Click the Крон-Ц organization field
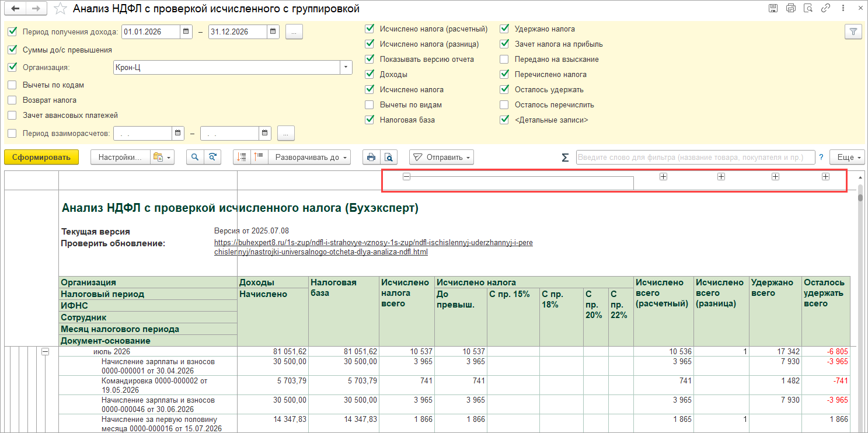 coord(228,67)
